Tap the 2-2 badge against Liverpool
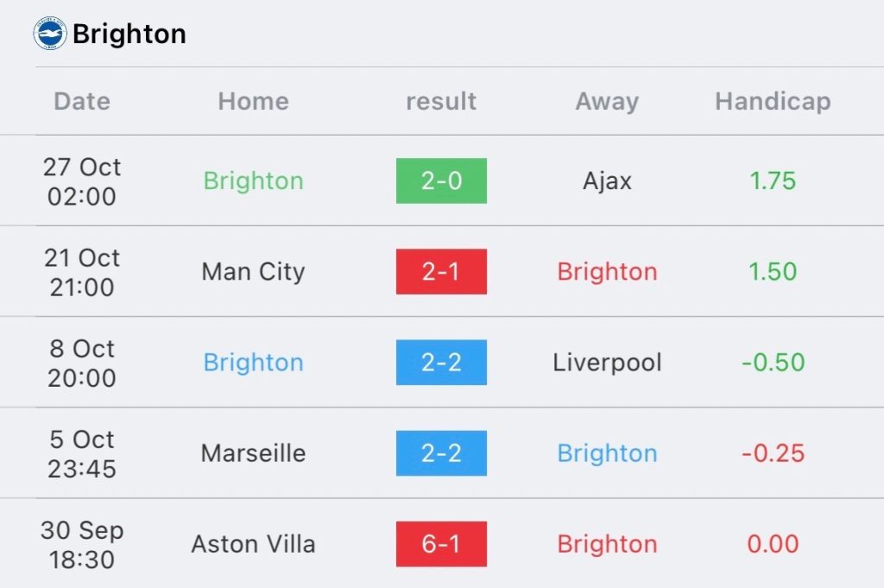This screenshot has height=588, width=884. (441, 363)
